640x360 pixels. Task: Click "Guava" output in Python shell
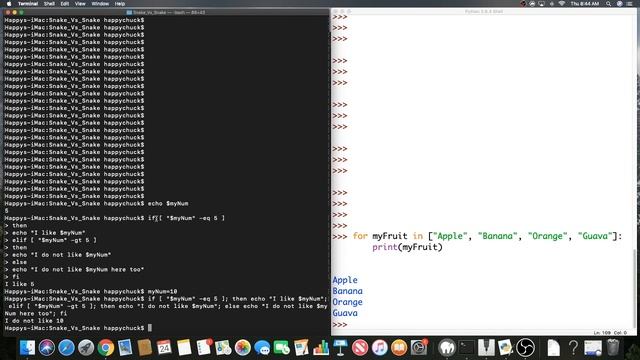345,313
